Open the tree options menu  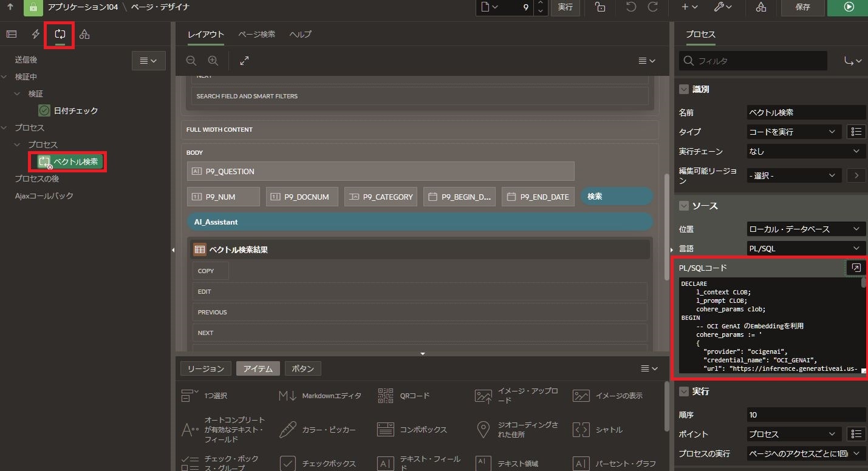point(149,61)
